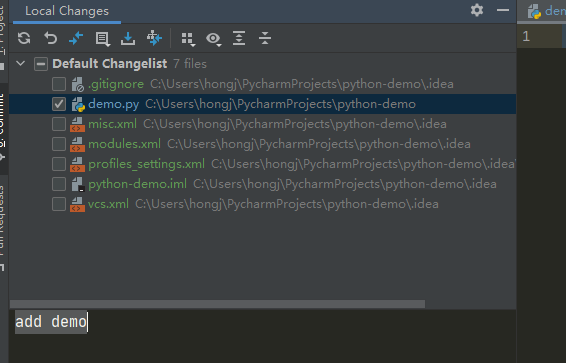Open the panel settings gear icon
The width and height of the screenshot is (566, 363).
tap(477, 10)
